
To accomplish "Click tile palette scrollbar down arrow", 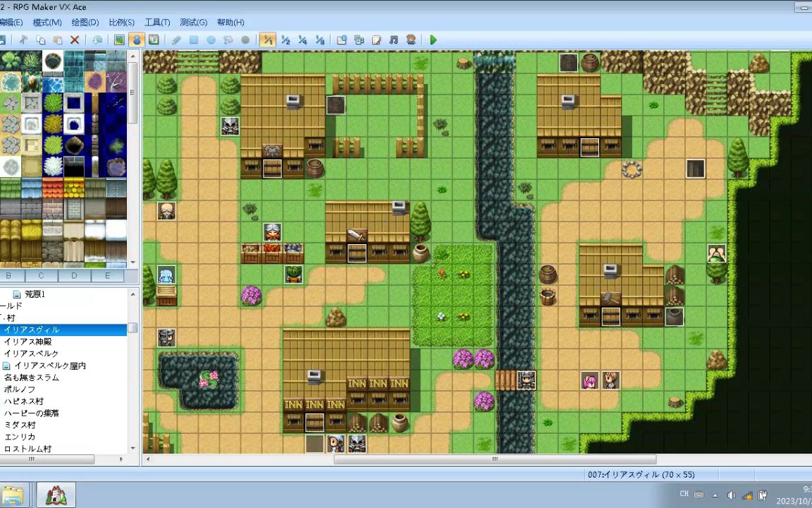I will coord(133,262).
